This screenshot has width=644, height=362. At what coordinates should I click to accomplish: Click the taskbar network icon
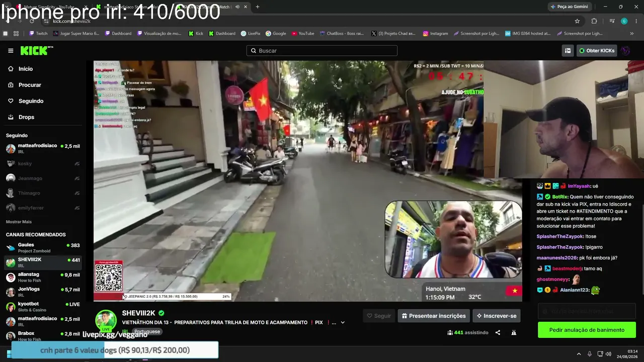599,354
